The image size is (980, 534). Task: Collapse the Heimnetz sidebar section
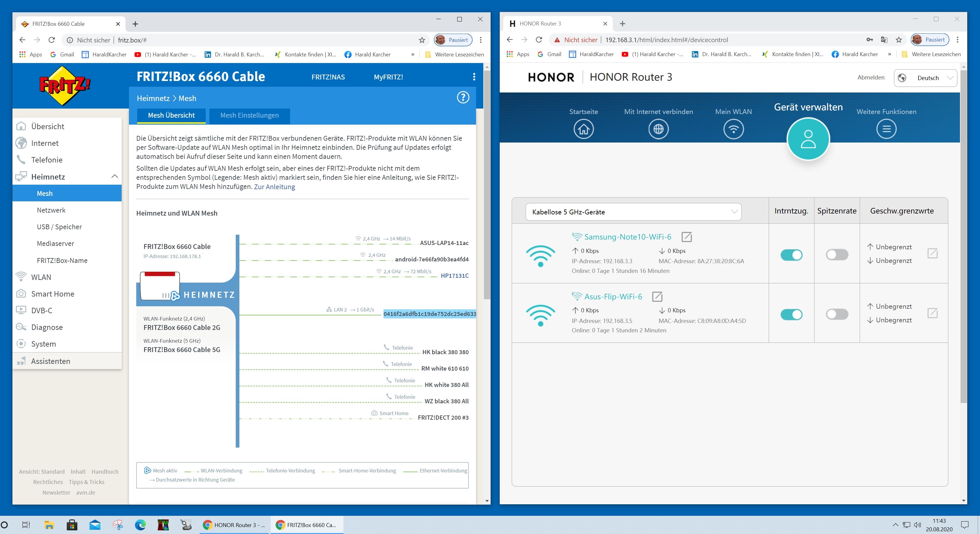(114, 176)
